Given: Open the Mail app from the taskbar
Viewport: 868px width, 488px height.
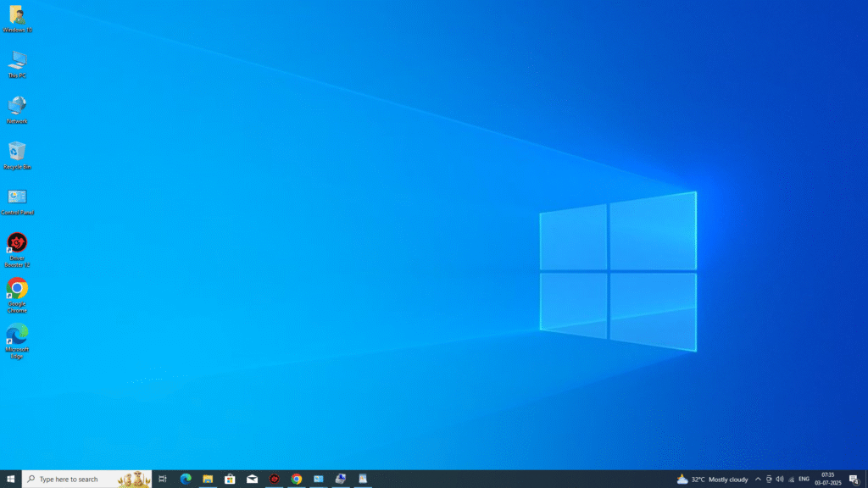Looking at the screenshot, I should (x=252, y=480).
